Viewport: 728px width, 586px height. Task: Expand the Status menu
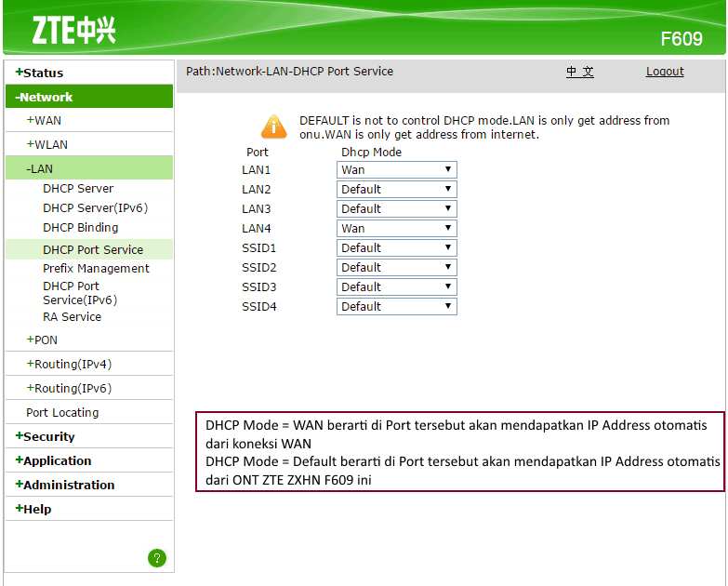coord(39,73)
